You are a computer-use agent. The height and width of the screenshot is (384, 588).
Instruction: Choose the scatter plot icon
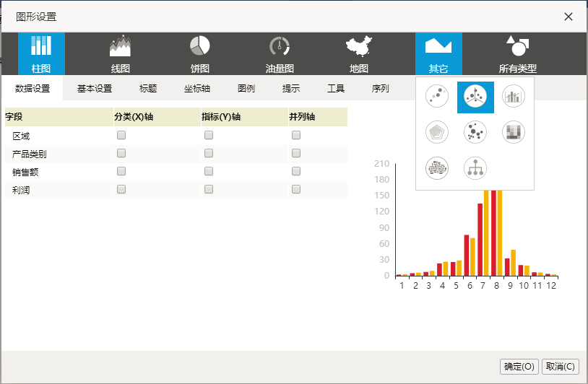click(437, 96)
